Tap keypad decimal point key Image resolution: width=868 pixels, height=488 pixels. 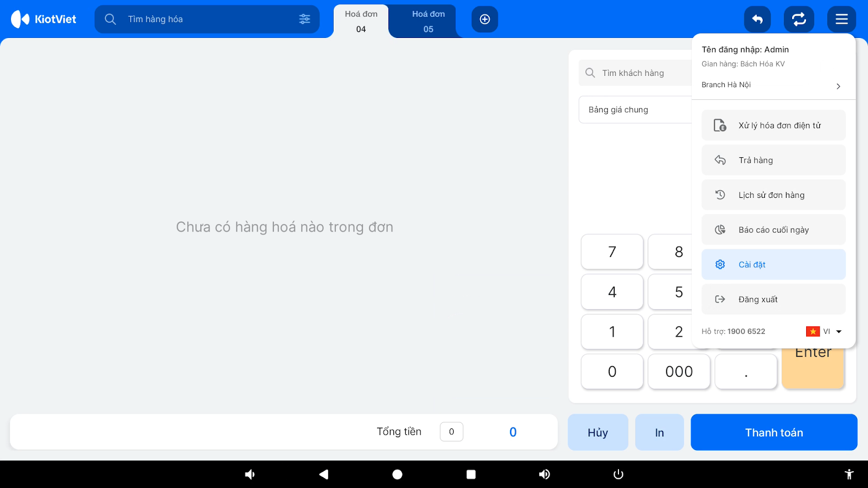(x=746, y=371)
